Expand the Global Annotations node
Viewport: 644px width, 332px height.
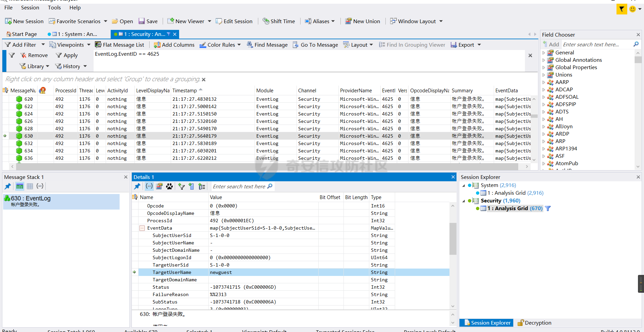[544, 60]
